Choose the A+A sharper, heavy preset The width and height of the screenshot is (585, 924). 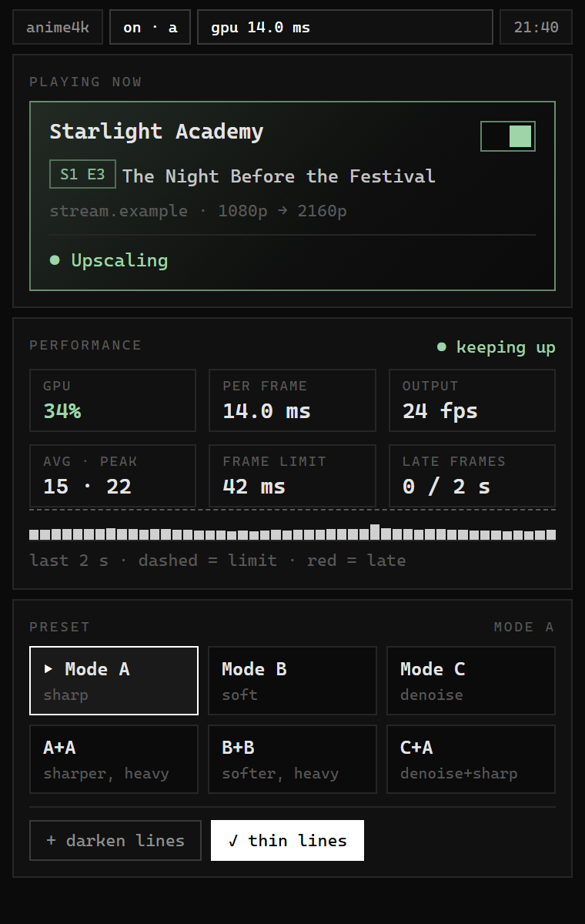click(114, 759)
